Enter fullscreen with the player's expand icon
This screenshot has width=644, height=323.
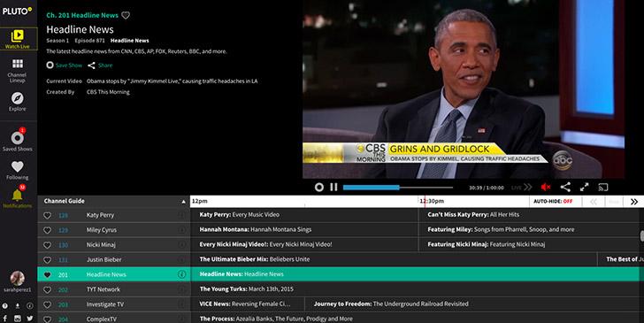(x=584, y=188)
